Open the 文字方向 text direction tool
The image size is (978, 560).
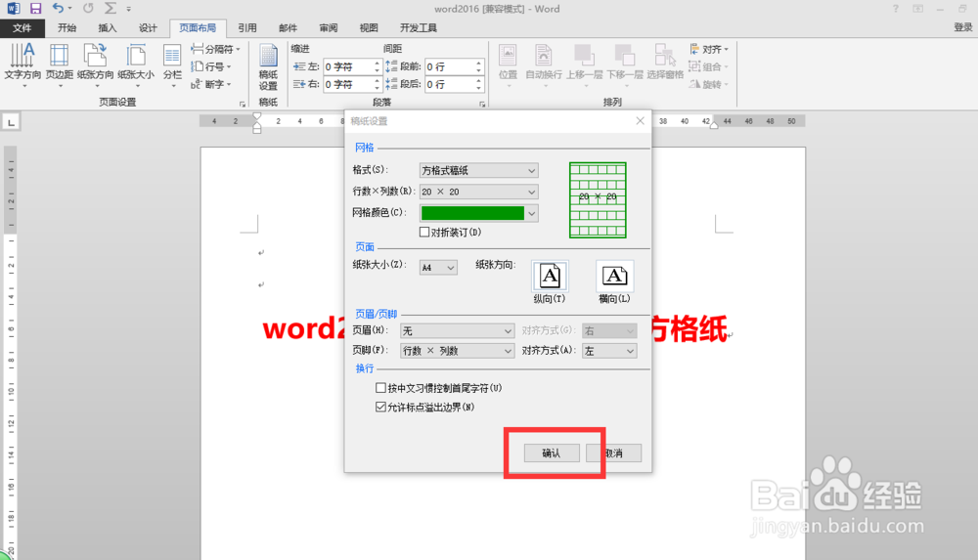[x=22, y=65]
